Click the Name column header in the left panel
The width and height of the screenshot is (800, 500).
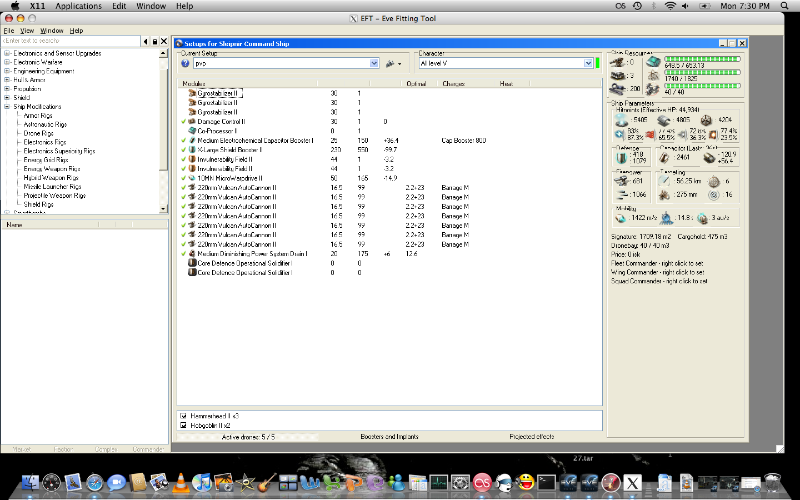(14, 224)
